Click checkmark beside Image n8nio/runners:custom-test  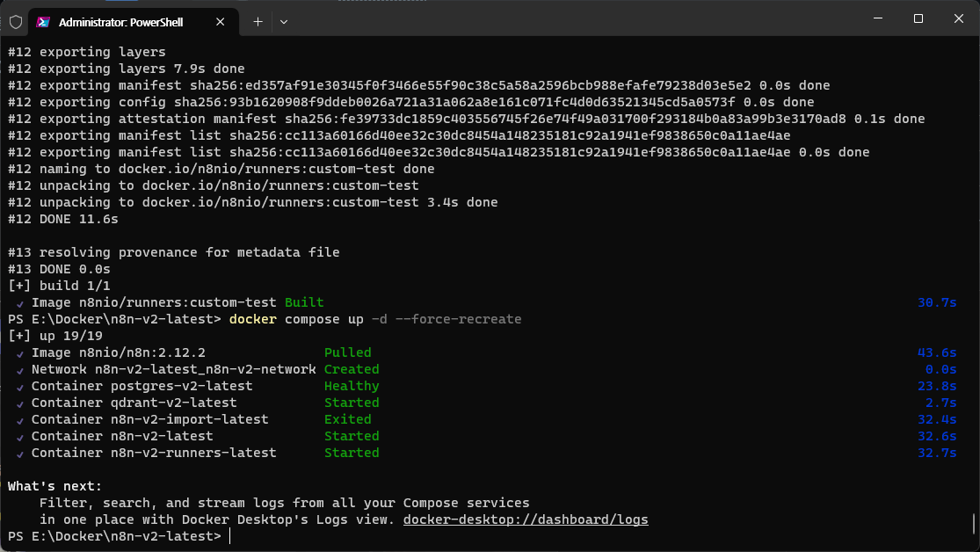coord(20,304)
